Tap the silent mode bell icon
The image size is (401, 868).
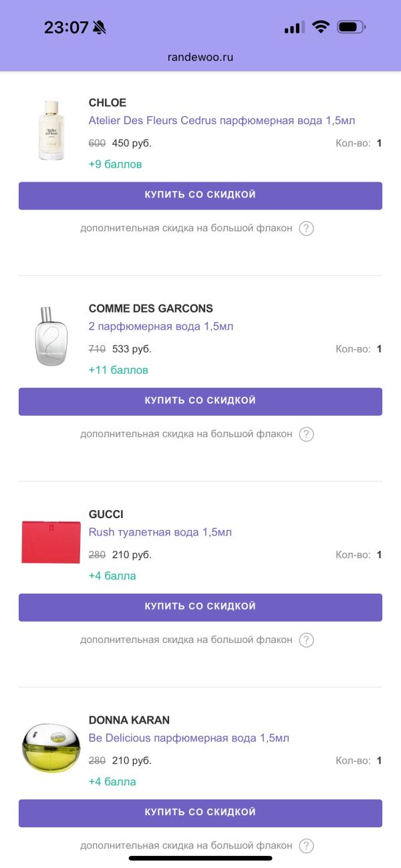pyautogui.click(x=100, y=27)
